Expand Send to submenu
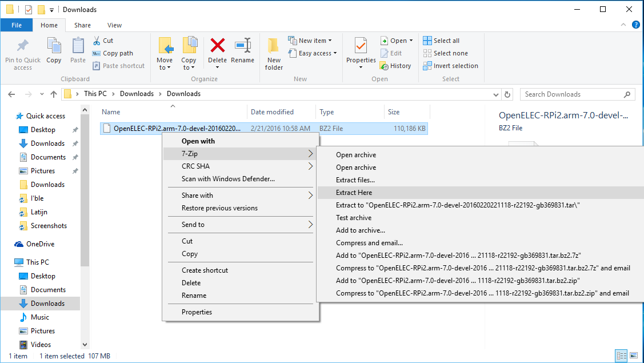 (x=240, y=225)
